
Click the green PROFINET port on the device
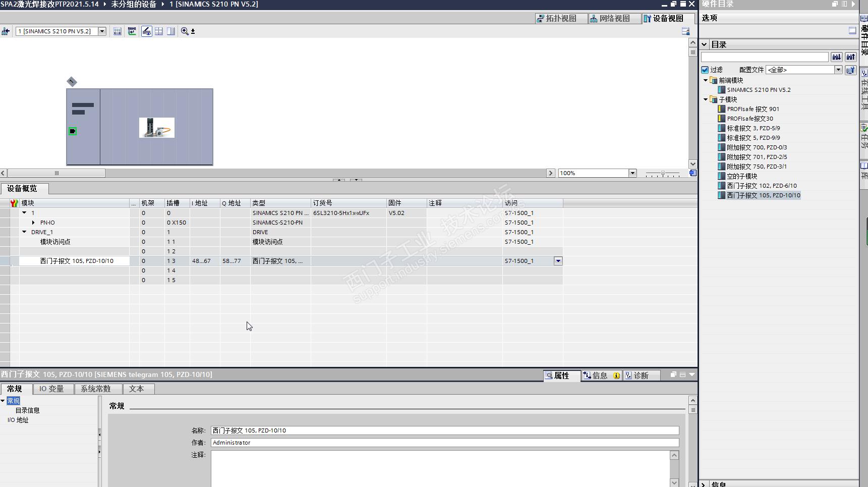[73, 131]
